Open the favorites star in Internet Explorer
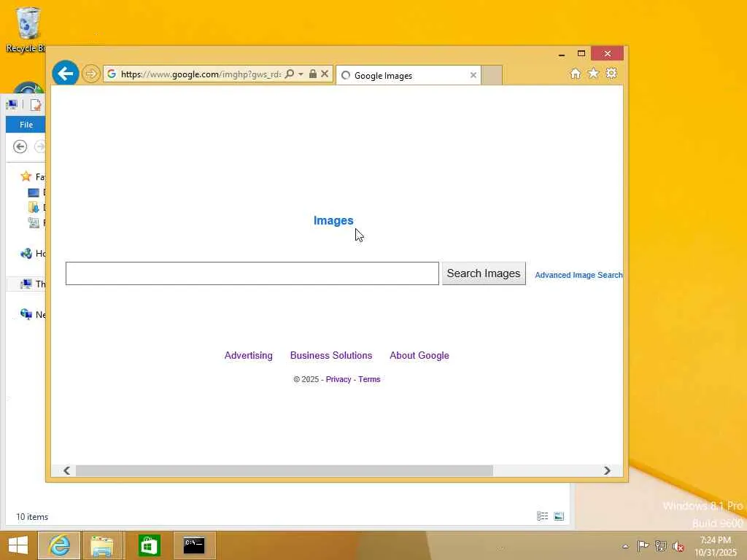This screenshot has height=560, width=747. click(x=593, y=74)
